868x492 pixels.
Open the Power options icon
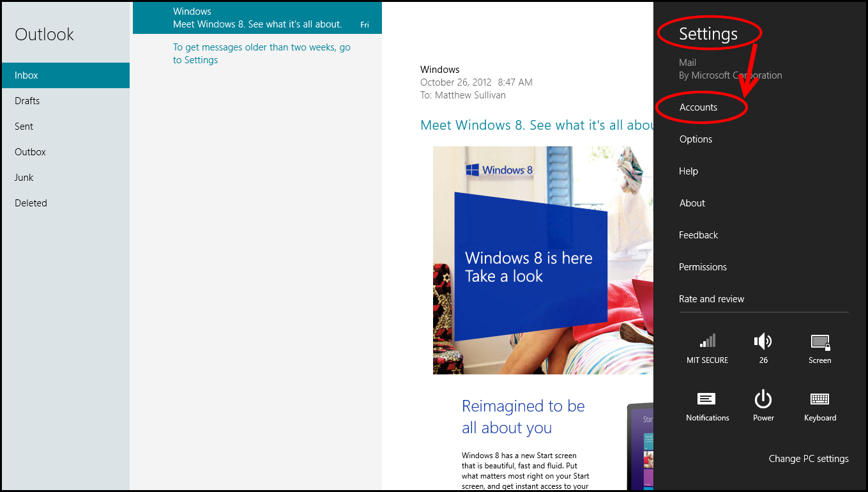point(763,399)
